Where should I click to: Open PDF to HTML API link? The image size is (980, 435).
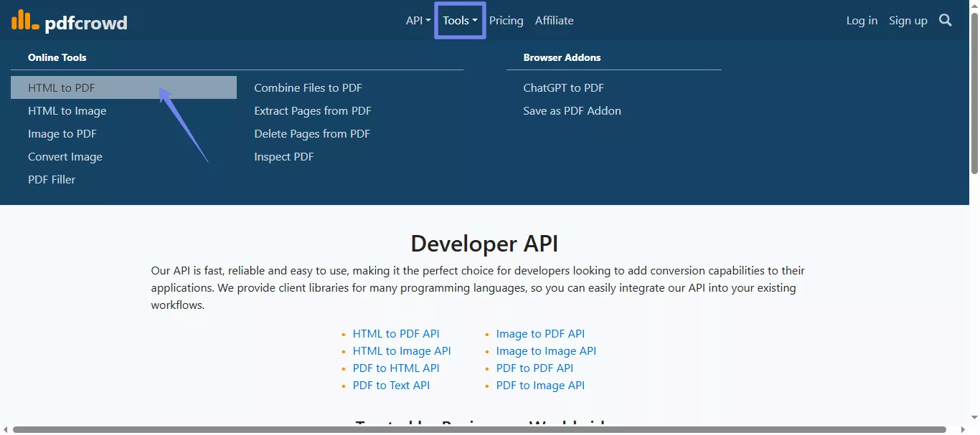coord(396,368)
